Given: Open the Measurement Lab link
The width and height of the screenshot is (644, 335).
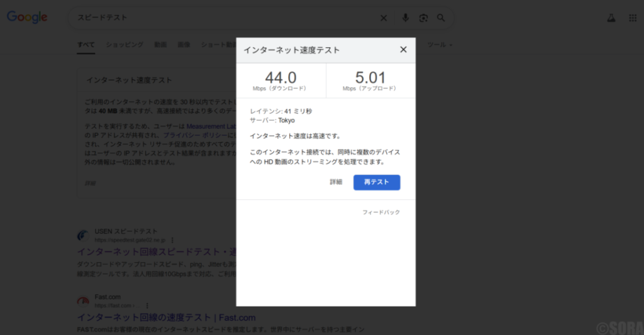Looking at the screenshot, I should [211, 126].
